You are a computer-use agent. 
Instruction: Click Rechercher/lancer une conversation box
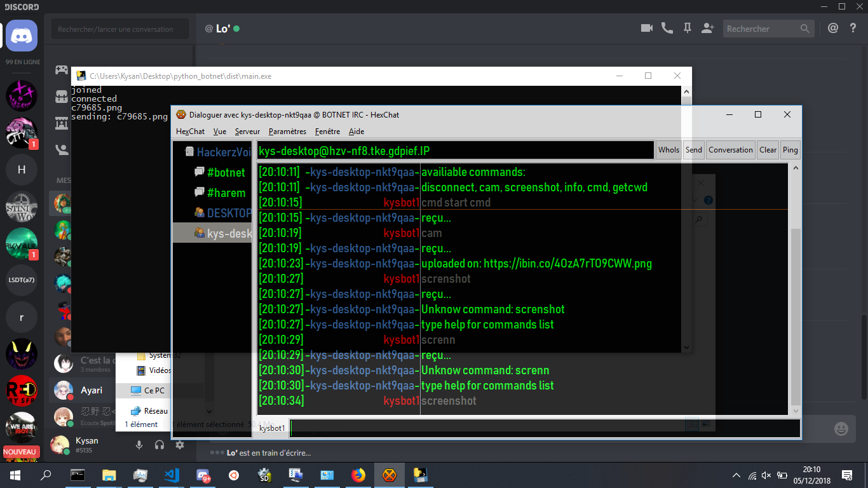point(120,29)
